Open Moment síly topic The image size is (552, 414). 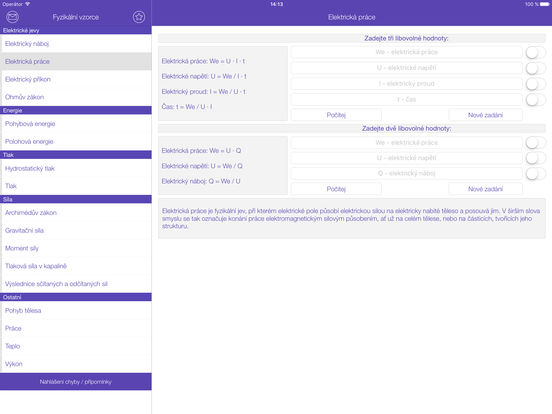coord(76,248)
